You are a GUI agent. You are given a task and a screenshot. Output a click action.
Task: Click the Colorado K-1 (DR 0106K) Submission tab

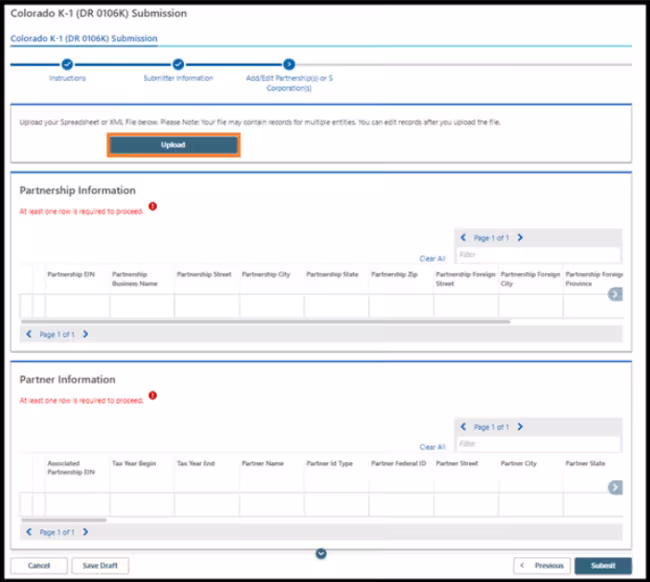84,39
